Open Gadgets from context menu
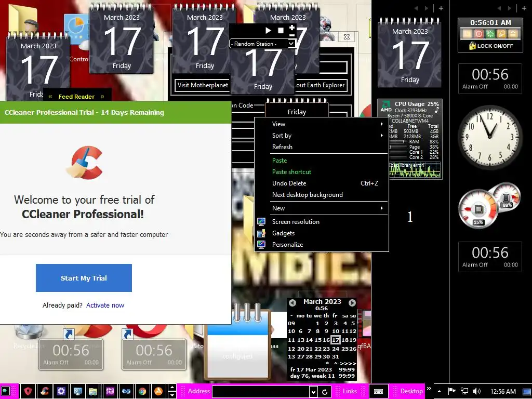This screenshot has height=399, width=532. pos(321,233)
